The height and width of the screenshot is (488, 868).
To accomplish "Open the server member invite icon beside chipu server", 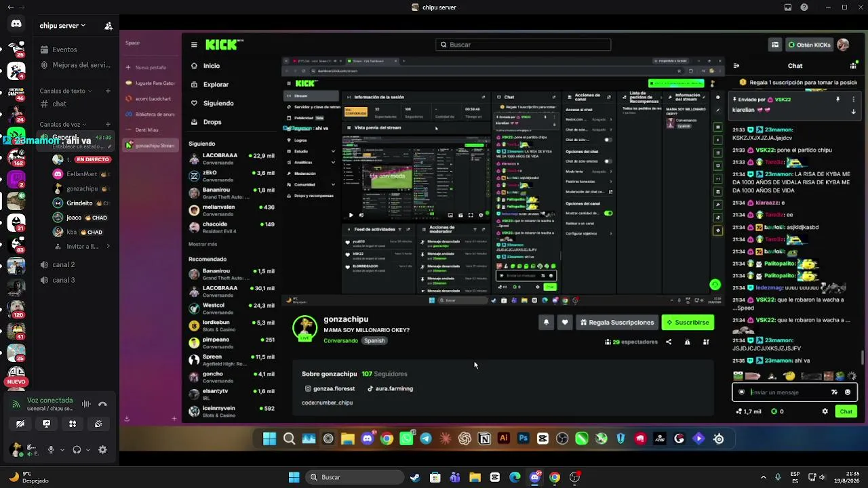I will tap(108, 26).
